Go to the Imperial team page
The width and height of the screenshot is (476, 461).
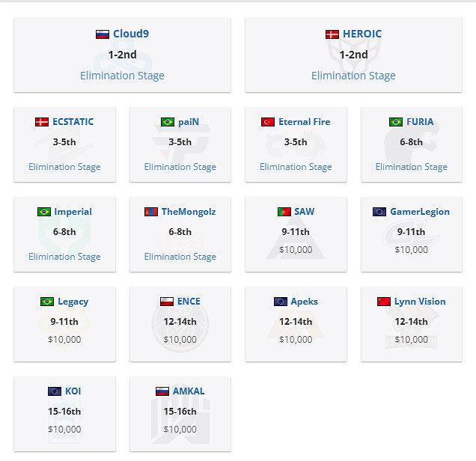pyautogui.click(x=73, y=212)
